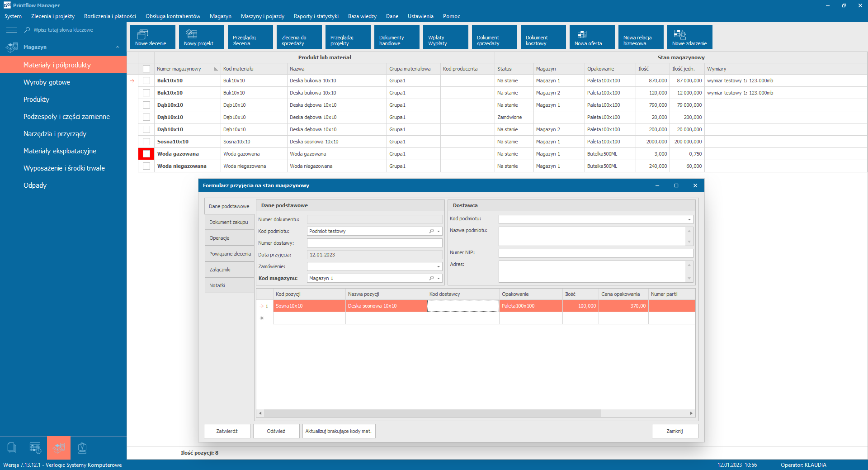Open the Raporty i statystyki menu
This screenshot has height=470, width=868.
tap(316, 16)
